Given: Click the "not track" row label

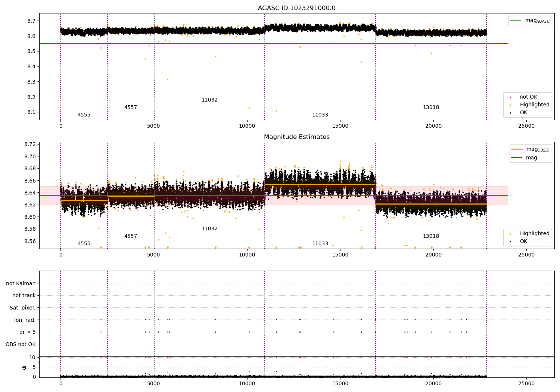Looking at the screenshot, I should pyautogui.click(x=24, y=295).
